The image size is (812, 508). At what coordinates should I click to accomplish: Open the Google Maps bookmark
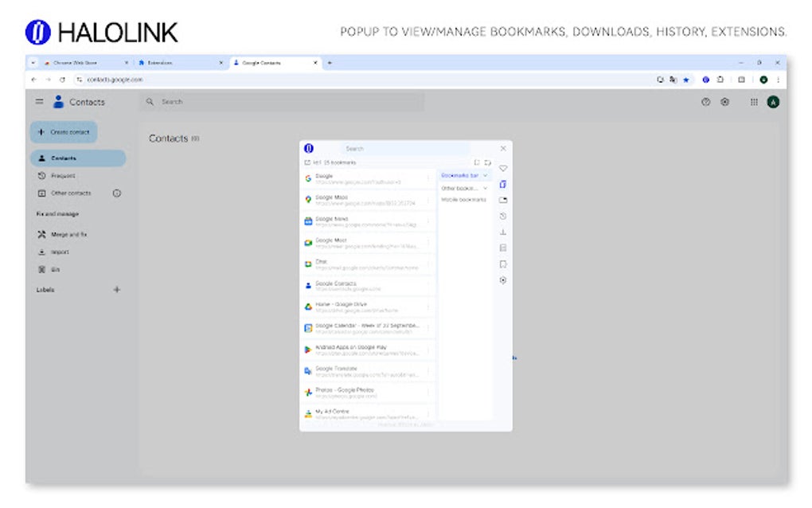pyautogui.click(x=368, y=200)
